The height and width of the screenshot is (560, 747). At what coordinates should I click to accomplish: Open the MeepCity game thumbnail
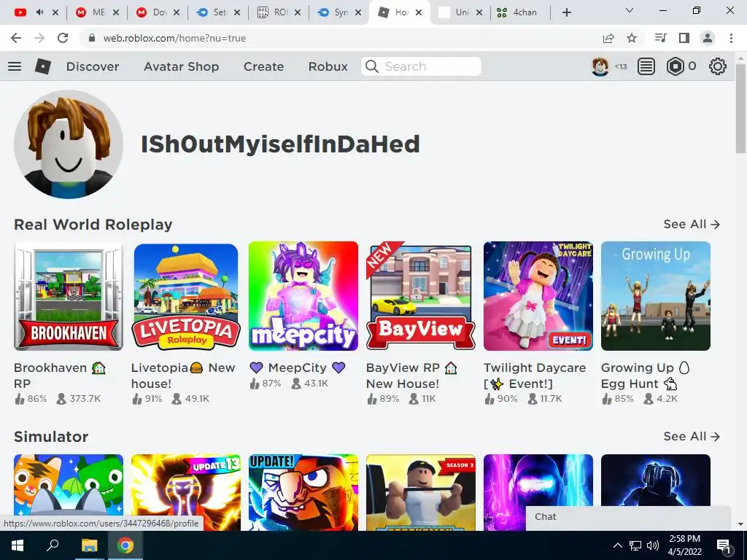click(x=303, y=296)
